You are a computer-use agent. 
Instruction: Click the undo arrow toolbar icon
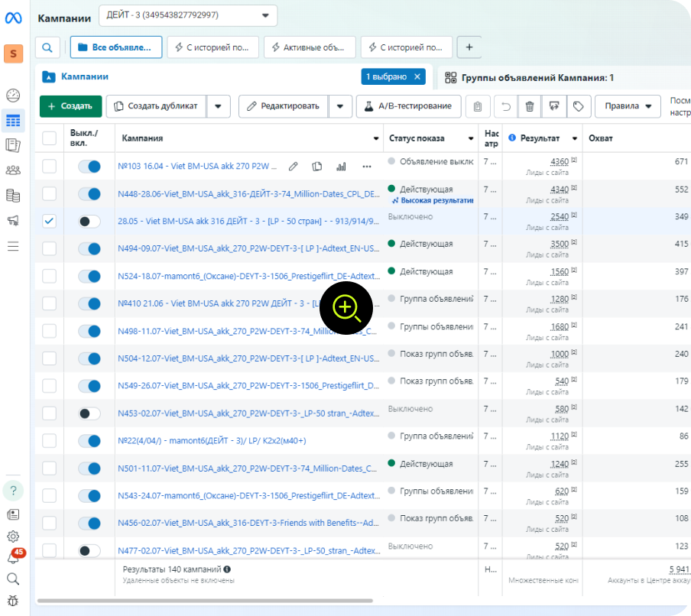click(x=506, y=106)
